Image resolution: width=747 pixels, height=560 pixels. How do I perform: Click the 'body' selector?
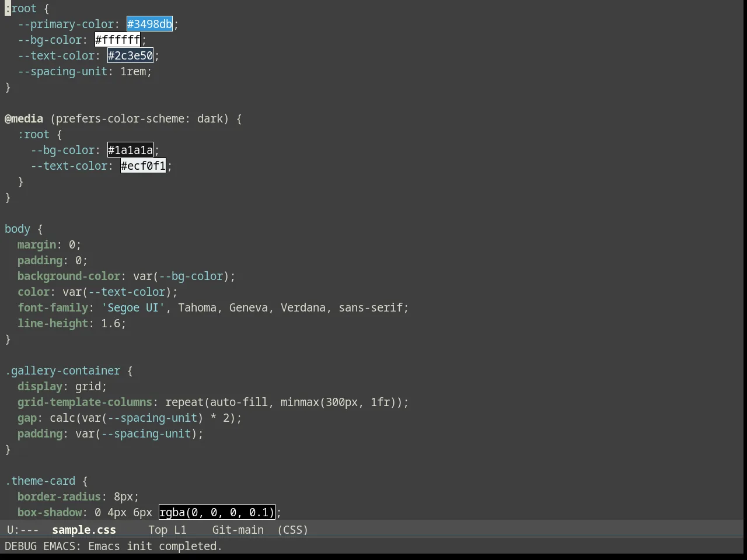coord(18,229)
